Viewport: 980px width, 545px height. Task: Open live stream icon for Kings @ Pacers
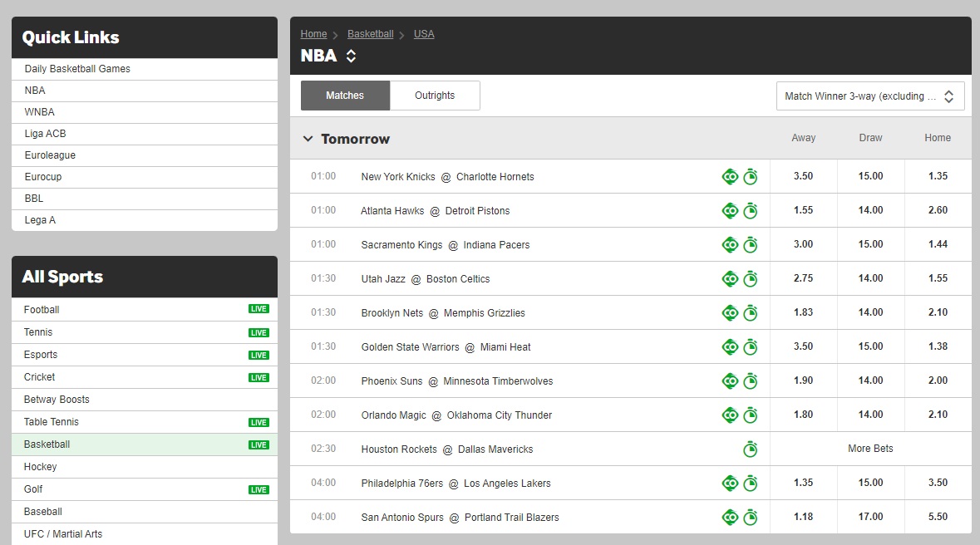coord(730,245)
